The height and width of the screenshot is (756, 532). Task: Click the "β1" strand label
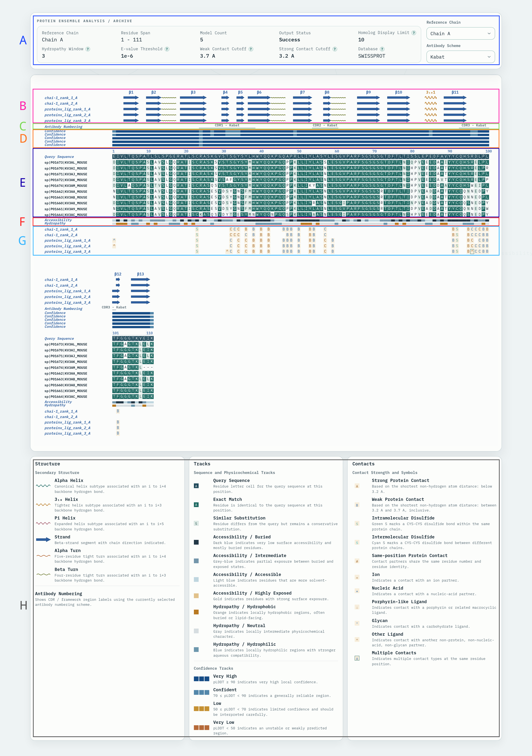coord(131,93)
